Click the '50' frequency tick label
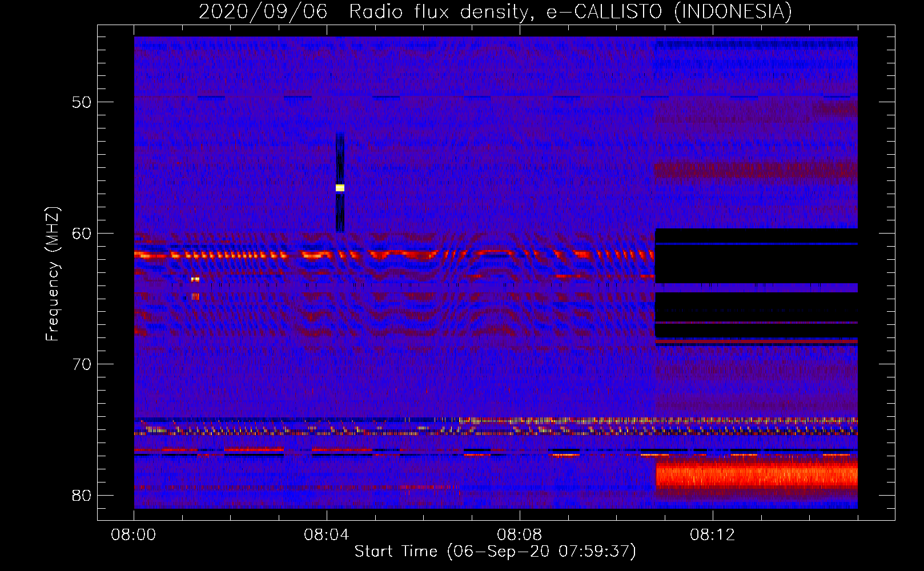Screen dimensions: 924x571 point(82,102)
